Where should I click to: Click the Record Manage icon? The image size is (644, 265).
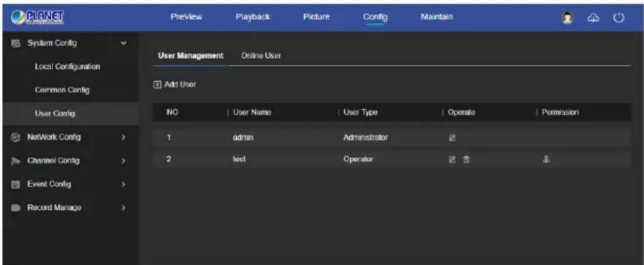click(14, 208)
